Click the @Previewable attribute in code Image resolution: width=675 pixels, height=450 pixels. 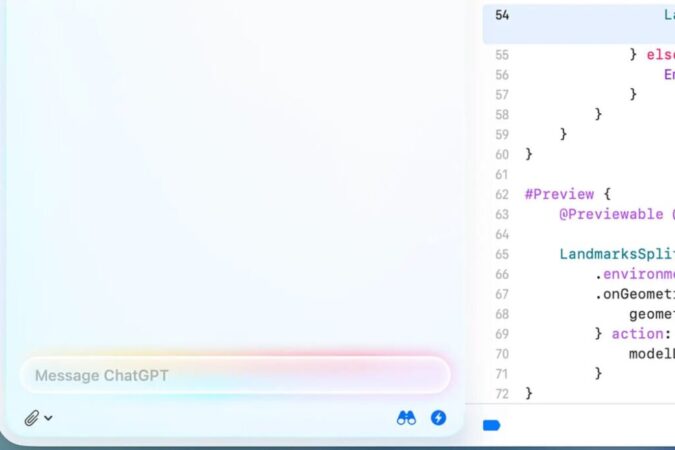[x=612, y=214]
